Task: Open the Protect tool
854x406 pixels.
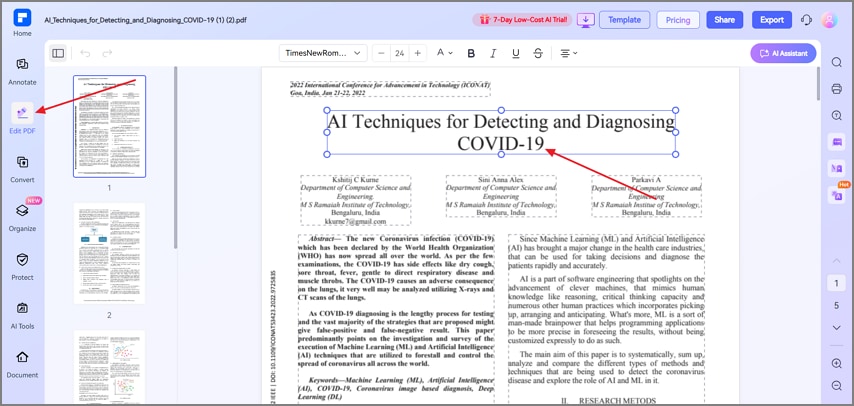Action: pyautogui.click(x=22, y=266)
